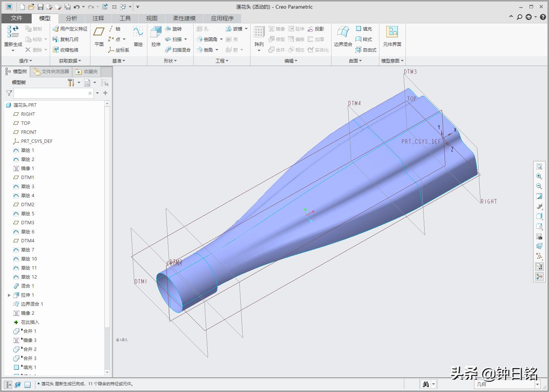Switch to the 分析 ribbon tab
549x392 pixels.
click(x=71, y=18)
